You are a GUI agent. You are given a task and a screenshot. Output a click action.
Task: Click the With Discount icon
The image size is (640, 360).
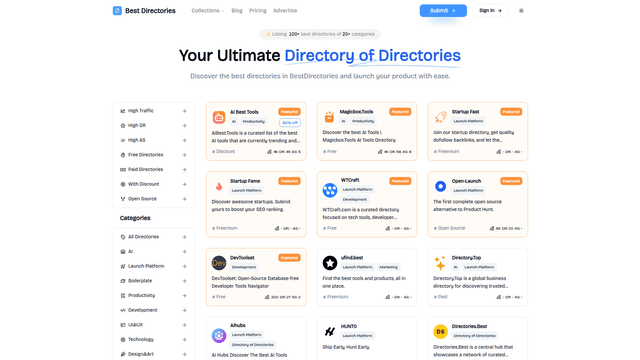[122, 184]
